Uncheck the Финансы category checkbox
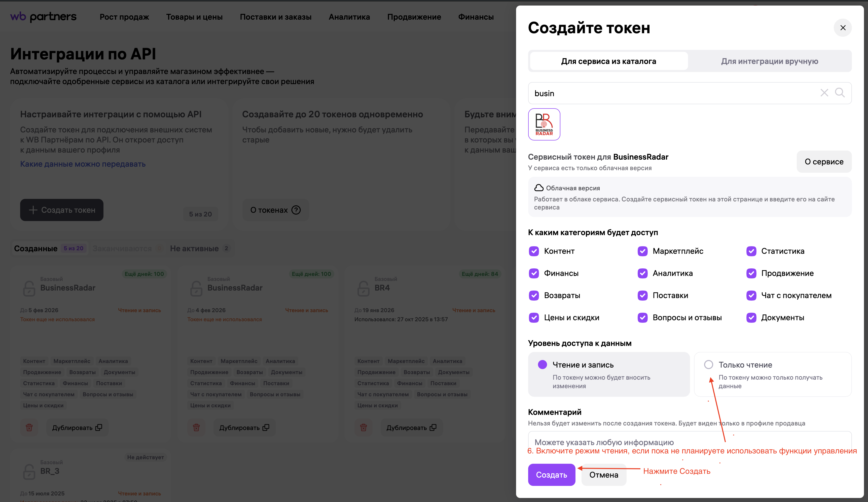Screen dimensions: 868x502 click(534, 273)
